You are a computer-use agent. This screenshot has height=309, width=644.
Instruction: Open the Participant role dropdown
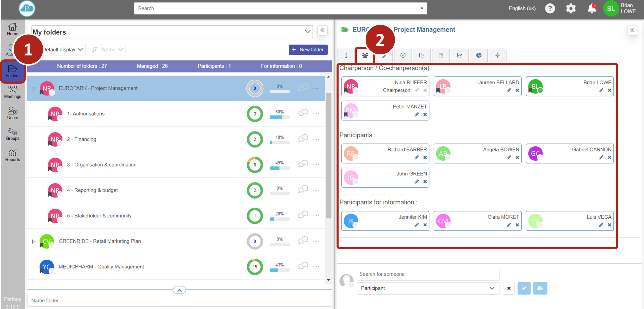(428, 288)
